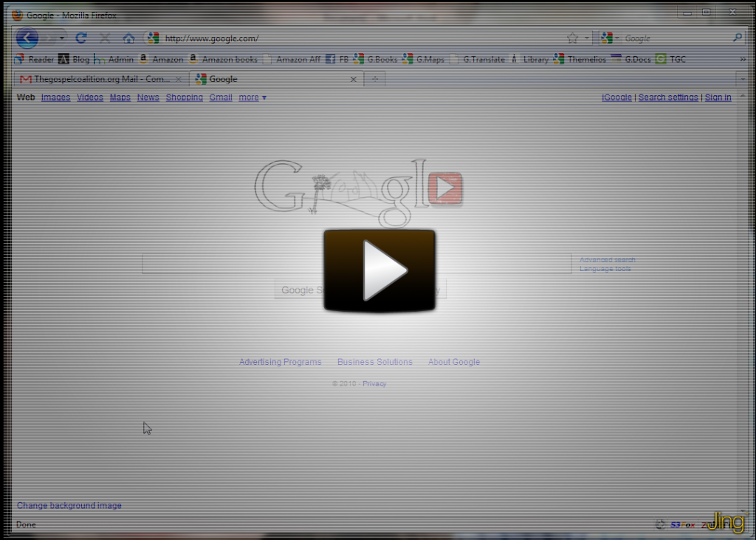Open Library bookmark

tap(529, 59)
